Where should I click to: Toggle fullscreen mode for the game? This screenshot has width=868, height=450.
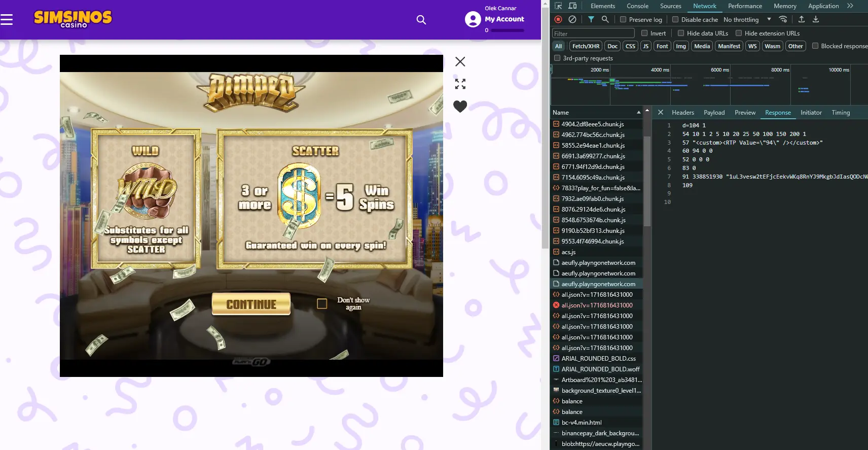(460, 84)
